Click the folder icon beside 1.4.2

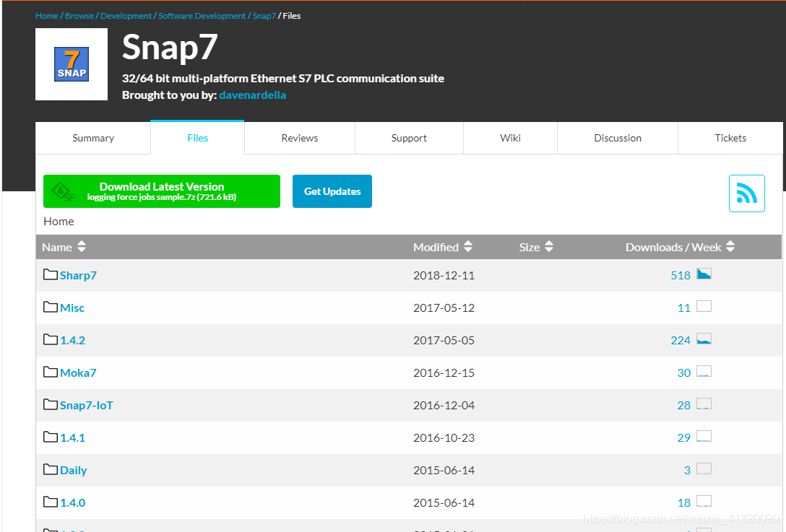(50, 340)
